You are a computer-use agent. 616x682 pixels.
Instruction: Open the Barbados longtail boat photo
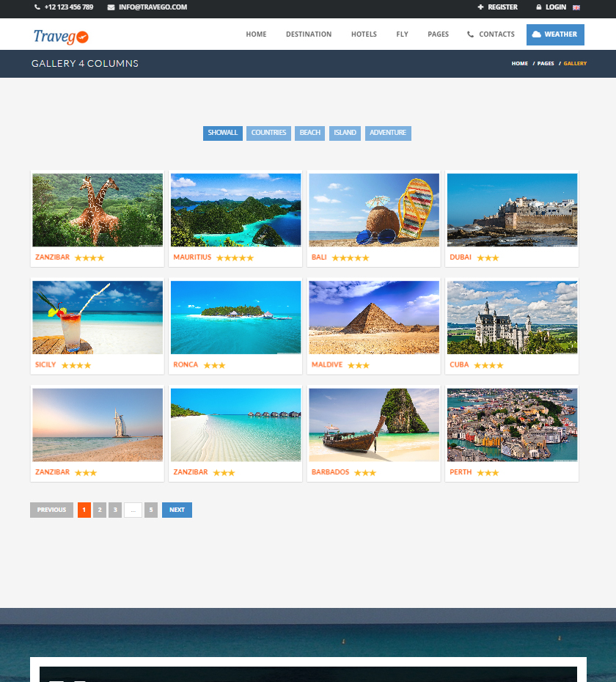point(374,425)
